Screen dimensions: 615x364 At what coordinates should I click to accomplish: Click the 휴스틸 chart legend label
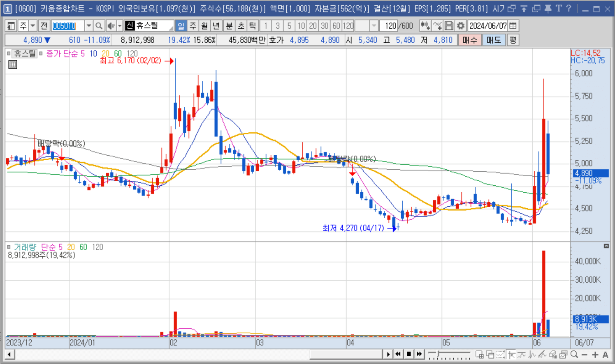[x=25, y=53]
